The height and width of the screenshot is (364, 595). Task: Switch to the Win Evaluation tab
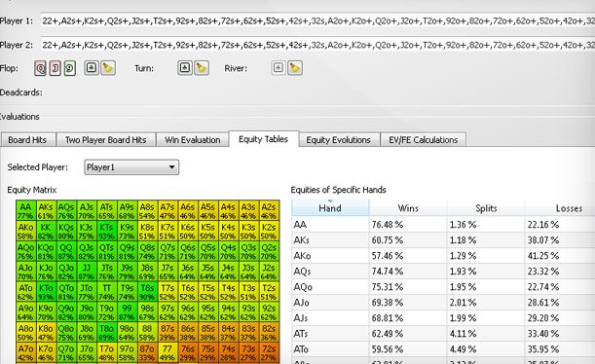click(193, 140)
